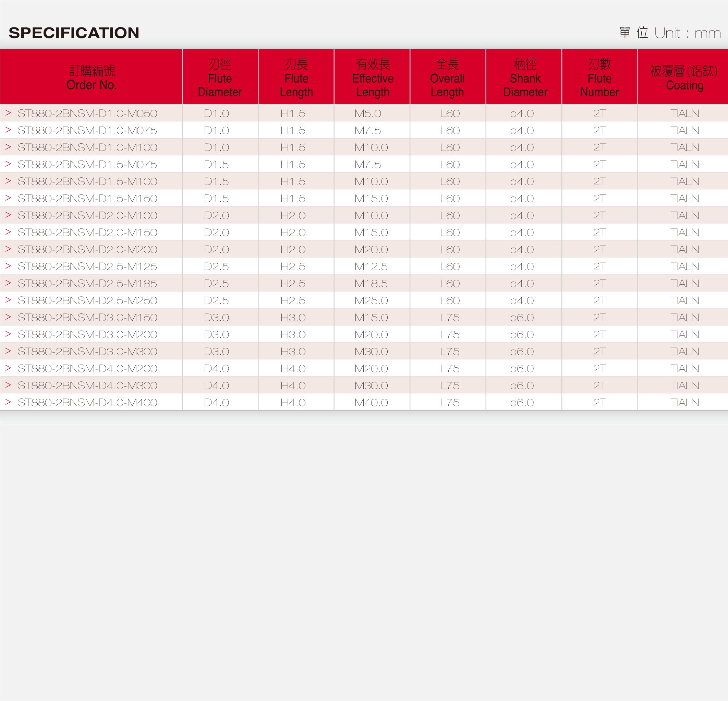Click the Unit : mm label

click(688, 33)
